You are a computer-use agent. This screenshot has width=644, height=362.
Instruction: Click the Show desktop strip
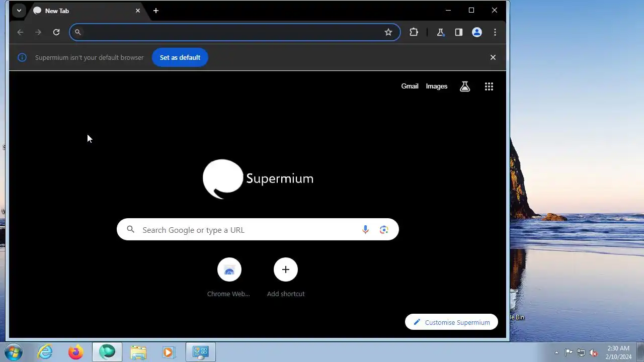click(640, 352)
